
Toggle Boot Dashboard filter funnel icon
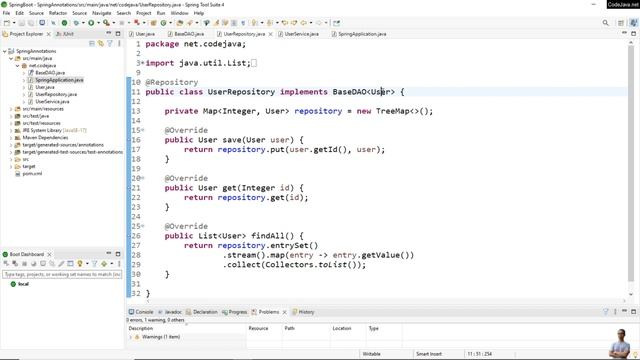[x=95, y=264]
